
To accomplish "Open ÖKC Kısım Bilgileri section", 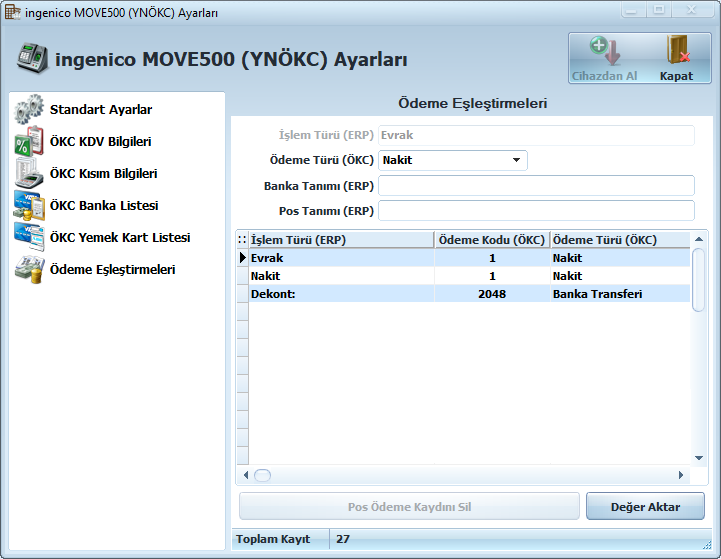I will pyautogui.click(x=103, y=173).
